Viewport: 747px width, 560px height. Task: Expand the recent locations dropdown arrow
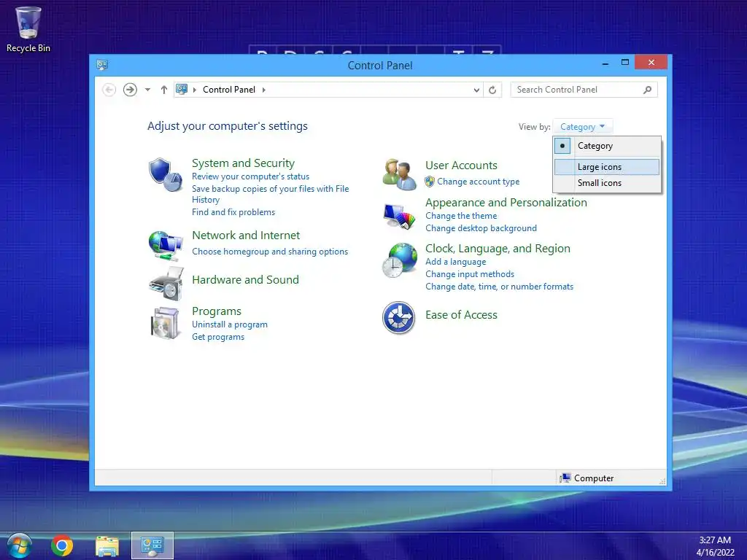tap(147, 90)
